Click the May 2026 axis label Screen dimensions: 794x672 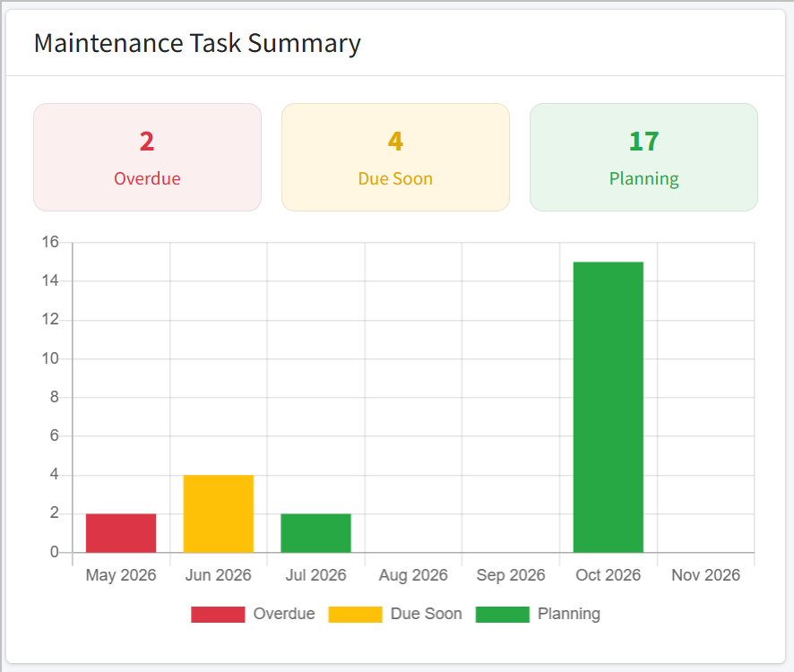(x=121, y=575)
